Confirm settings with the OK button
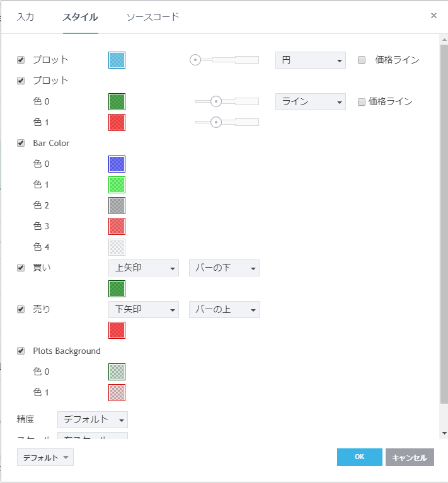The image size is (448, 483). click(359, 457)
